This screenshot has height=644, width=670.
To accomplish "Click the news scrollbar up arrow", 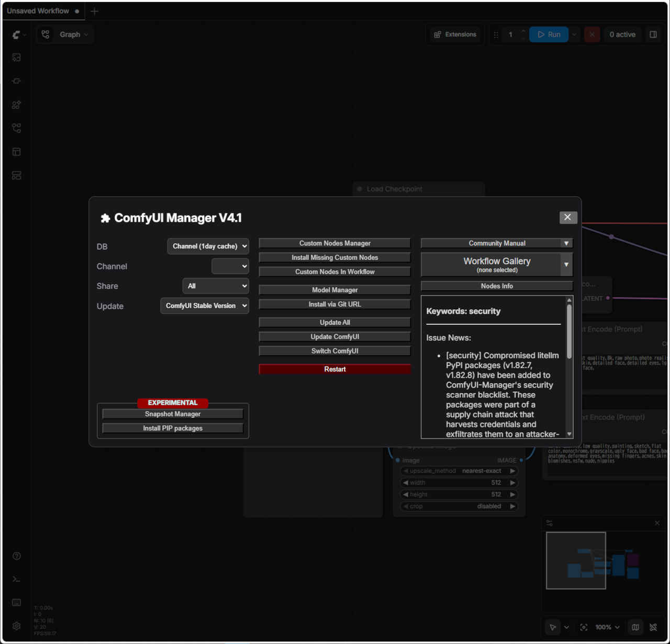I will pos(569,300).
